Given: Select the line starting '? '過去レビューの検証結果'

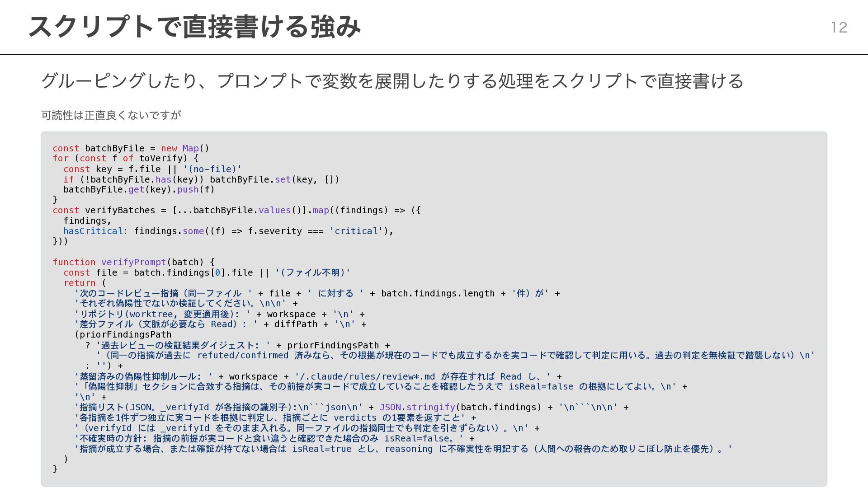Looking at the screenshot, I should point(237,346).
